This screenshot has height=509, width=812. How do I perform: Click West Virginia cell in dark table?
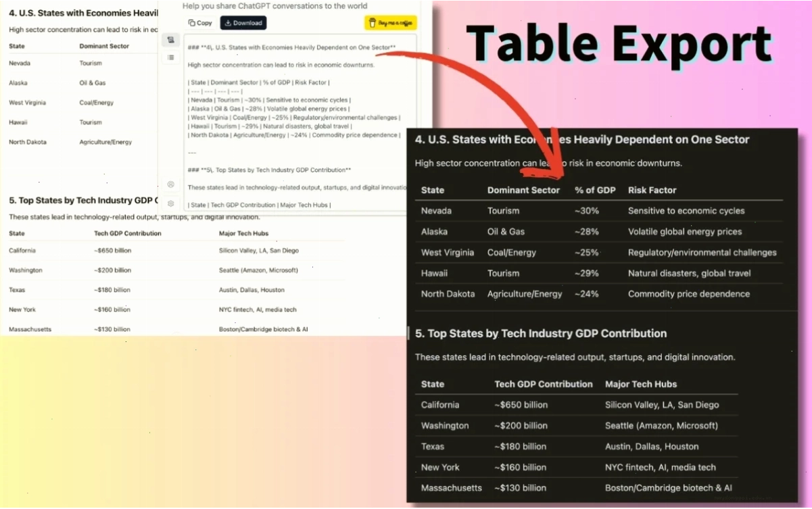447,252
